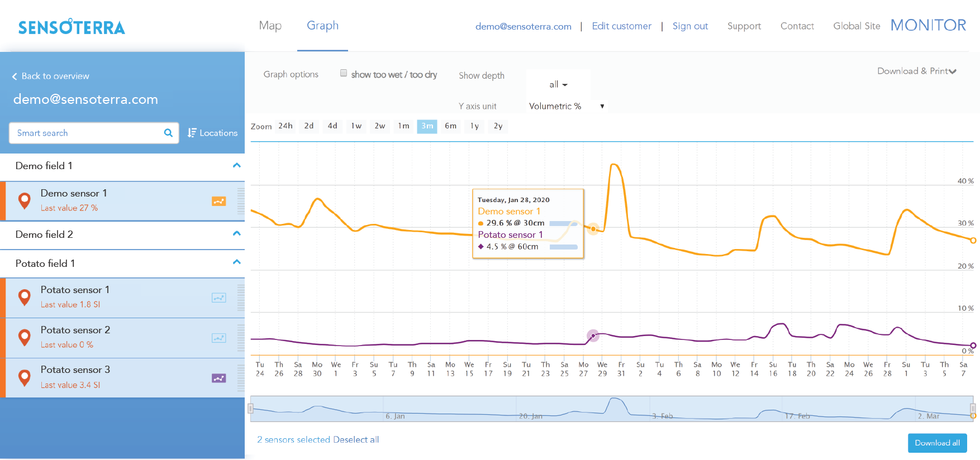Set zoom to 6m
This screenshot has height=460, width=980.
(450, 126)
